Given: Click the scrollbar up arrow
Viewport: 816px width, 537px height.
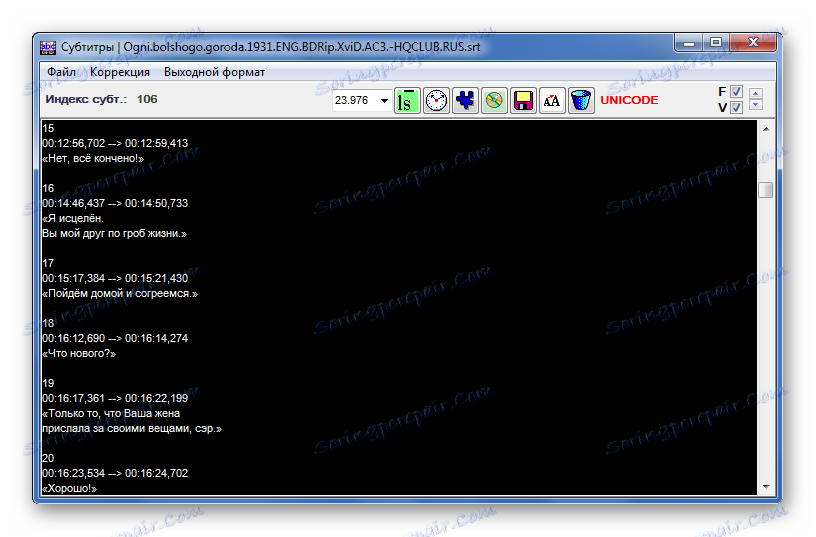Looking at the screenshot, I should [766, 129].
